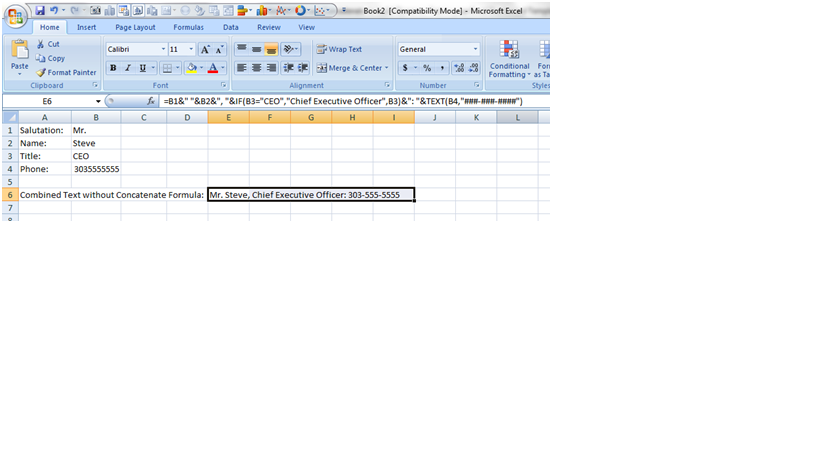Open the Calibri font name dropdown
Image resolution: width=819 pixels, height=460 pixels.
pyautogui.click(x=161, y=49)
